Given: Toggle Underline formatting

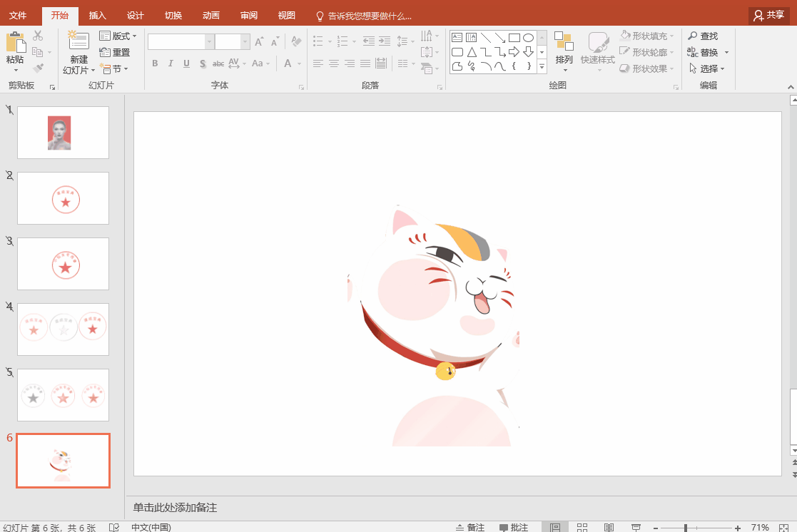Looking at the screenshot, I should click(x=186, y=63).
